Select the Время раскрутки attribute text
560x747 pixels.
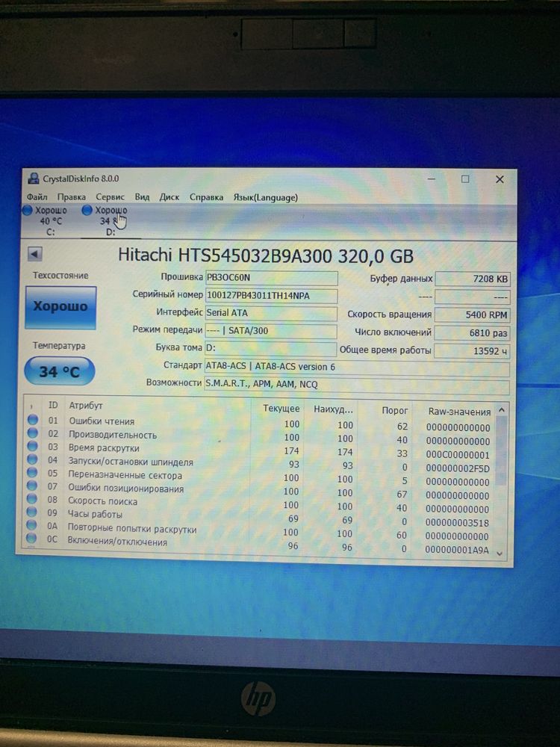104,447
